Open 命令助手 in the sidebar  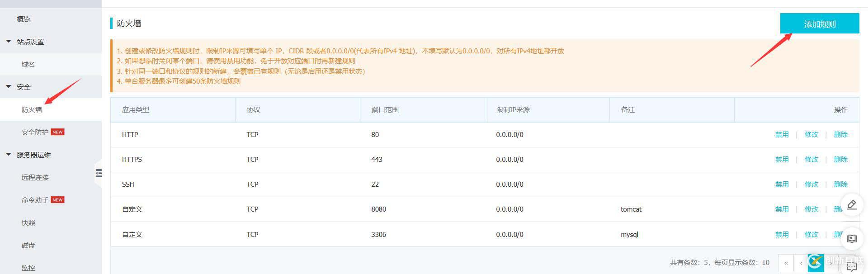click(x=35, y=200)
